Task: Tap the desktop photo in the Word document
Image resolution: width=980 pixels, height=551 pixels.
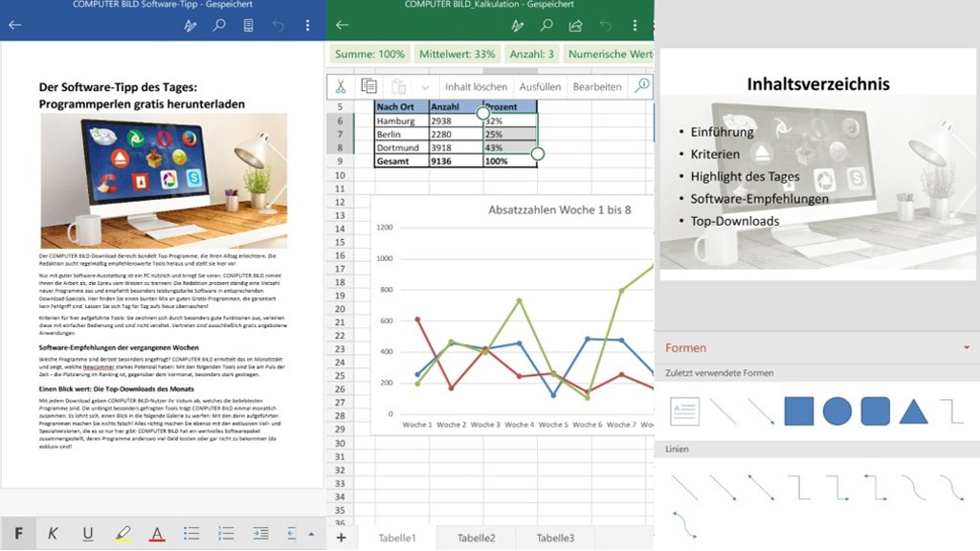Action: pyautogui.click(x=164, y=181)
